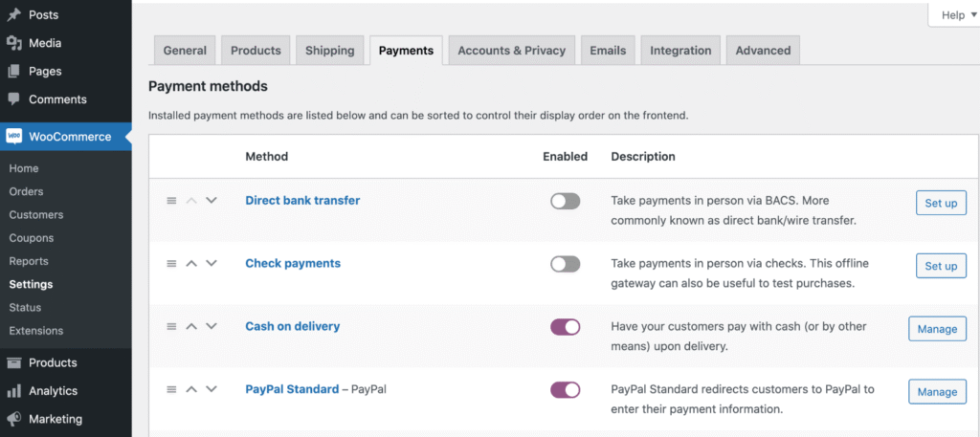Click the Pages icon in sidebar
980x437 pixels.
[x=14, y=72]
